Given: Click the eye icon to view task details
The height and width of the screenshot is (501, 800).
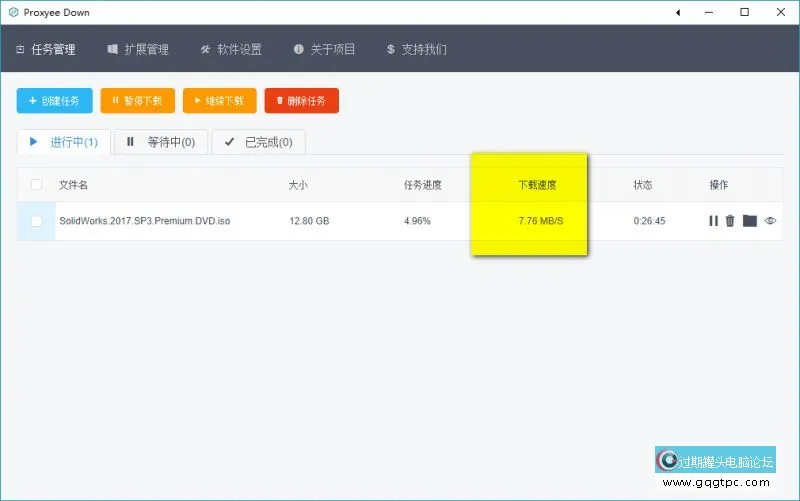Looking at the screenshot, I should coord(770,221).
